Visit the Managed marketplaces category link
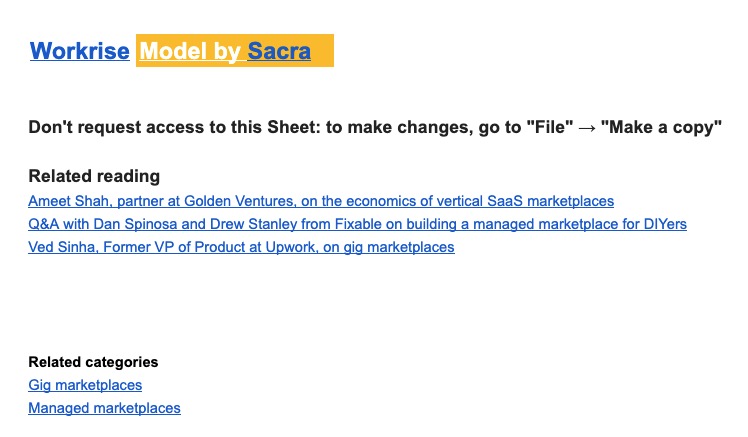748x437 pixels. pyautogui.click(x=104, y=408)
